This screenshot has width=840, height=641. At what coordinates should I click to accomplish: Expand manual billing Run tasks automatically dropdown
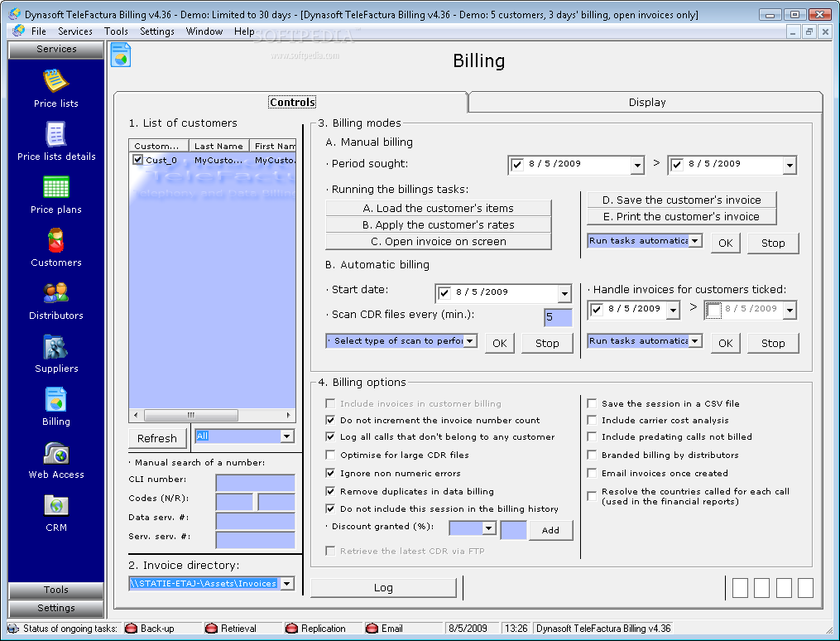click(695, 241)
